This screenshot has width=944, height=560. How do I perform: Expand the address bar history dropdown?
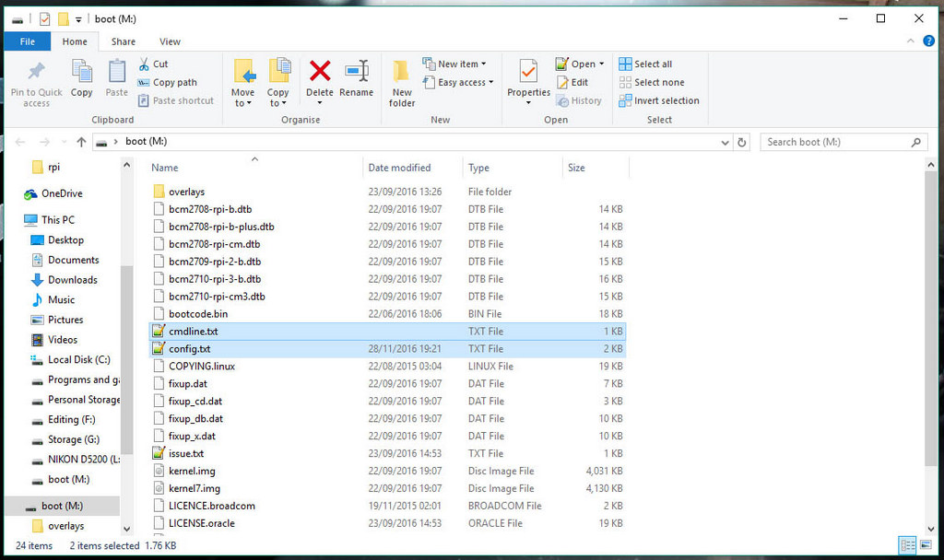pyautogui.click(x=726, y=142)
